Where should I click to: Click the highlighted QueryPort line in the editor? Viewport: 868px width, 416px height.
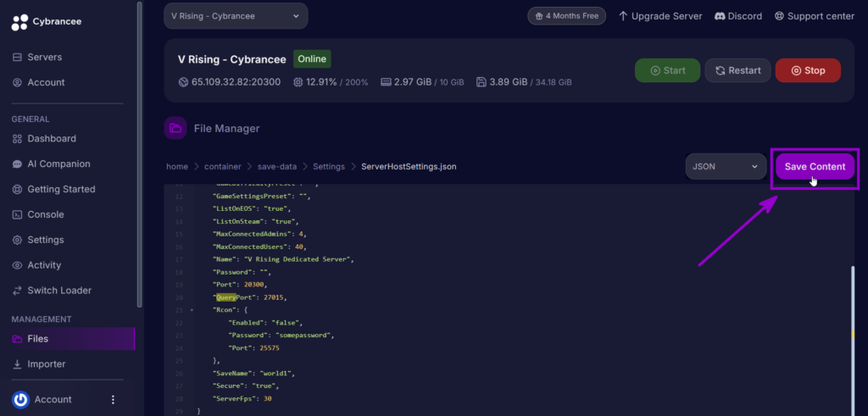[251, 297]
